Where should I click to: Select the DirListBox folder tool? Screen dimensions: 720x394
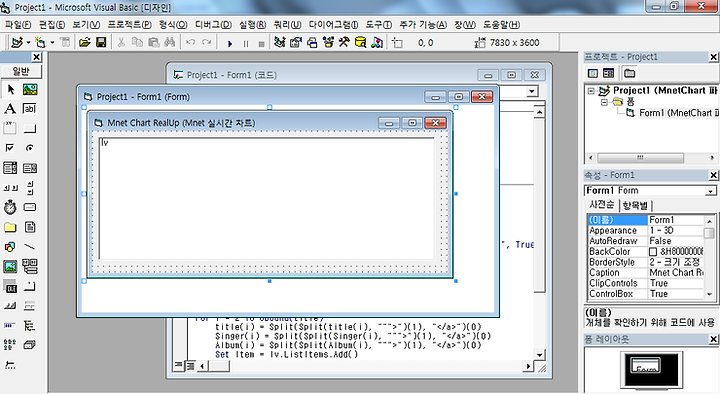coord(10,227)
